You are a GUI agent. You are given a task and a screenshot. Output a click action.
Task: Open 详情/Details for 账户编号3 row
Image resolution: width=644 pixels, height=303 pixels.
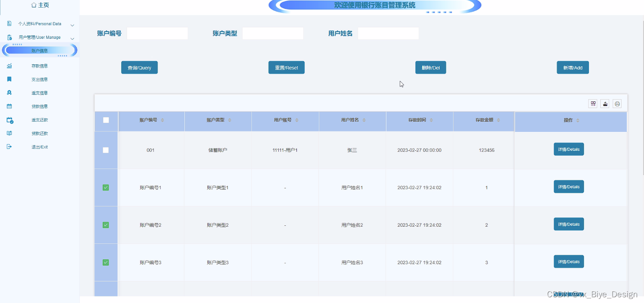pyautogui.click(x=569, y=262)
